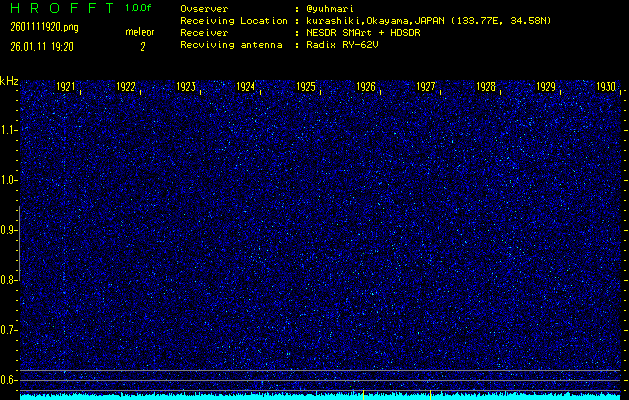Click the 1923 time label
The image size is (629, 400).
(186, 87)
